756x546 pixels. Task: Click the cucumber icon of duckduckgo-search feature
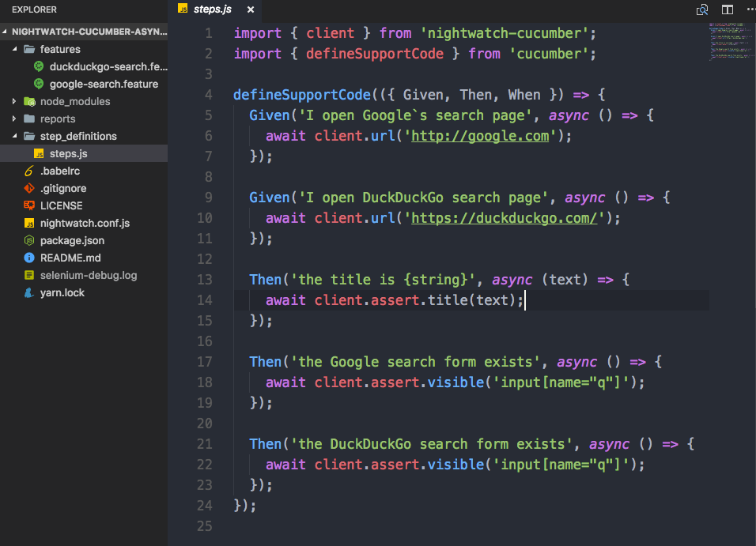pos(39,66)
